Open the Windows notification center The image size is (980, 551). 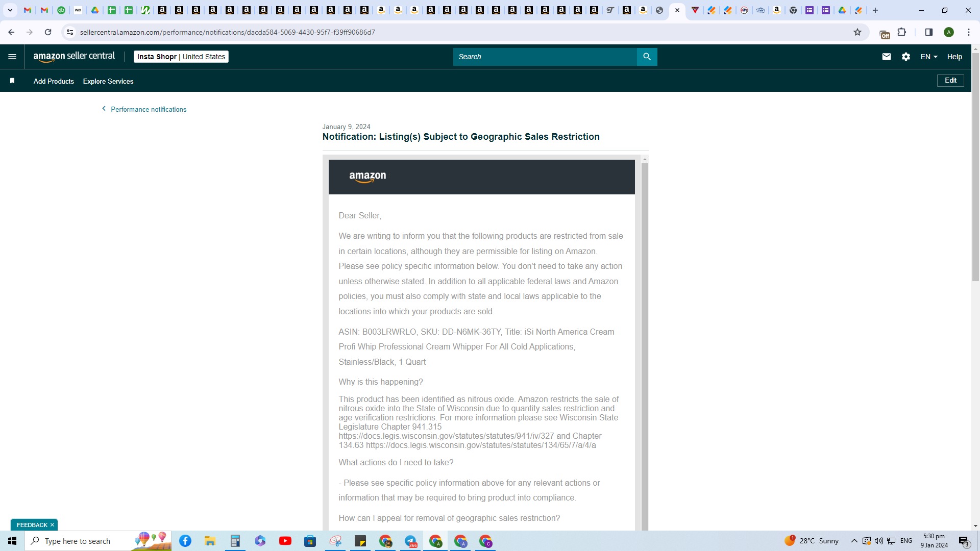tap(964, 541)
